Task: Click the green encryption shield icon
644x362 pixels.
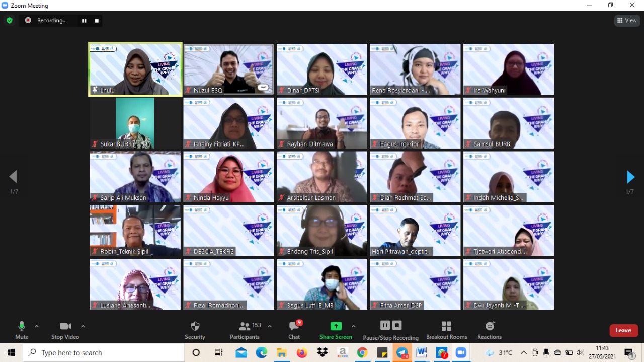Action: click(9, 21)
